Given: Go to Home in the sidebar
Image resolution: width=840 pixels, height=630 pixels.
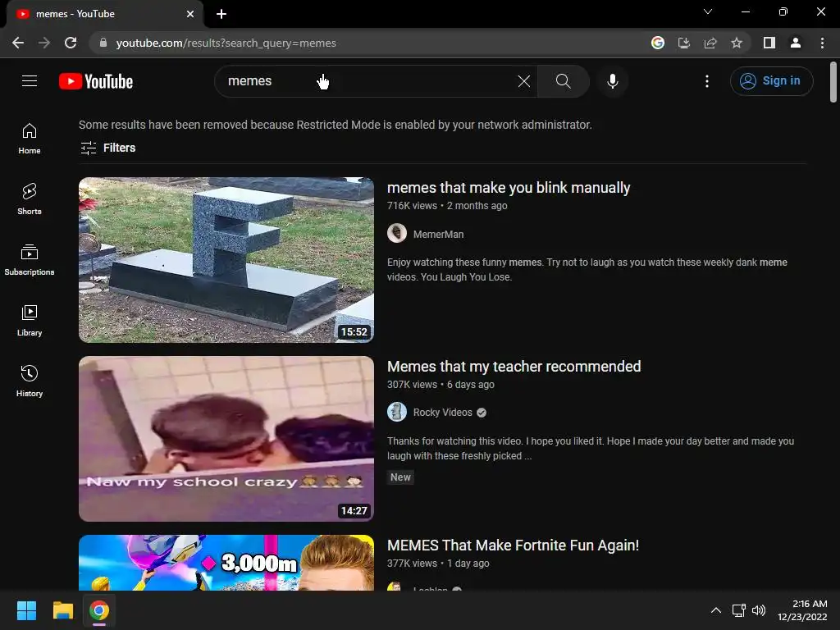Looking at the screenshot, I should tap(30, 139).
